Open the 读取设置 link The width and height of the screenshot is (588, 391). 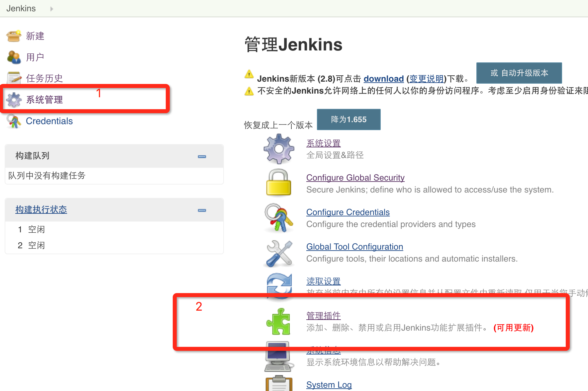pyautogui.click(x=324, y=281)
